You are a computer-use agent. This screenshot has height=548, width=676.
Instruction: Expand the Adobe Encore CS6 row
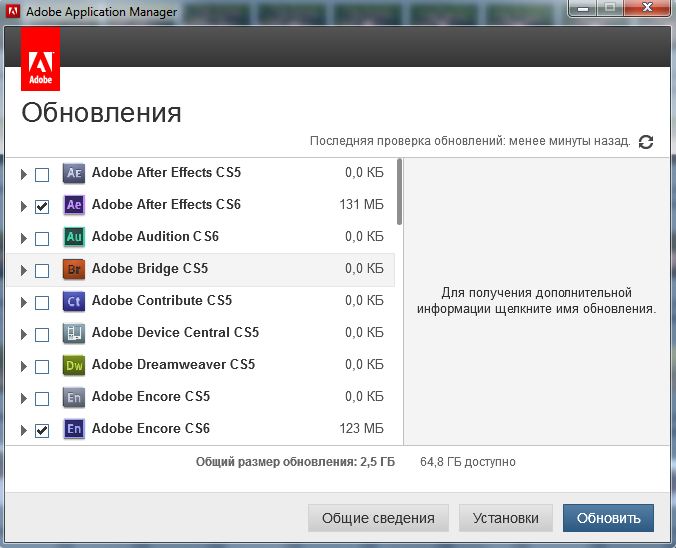(24, 430)
